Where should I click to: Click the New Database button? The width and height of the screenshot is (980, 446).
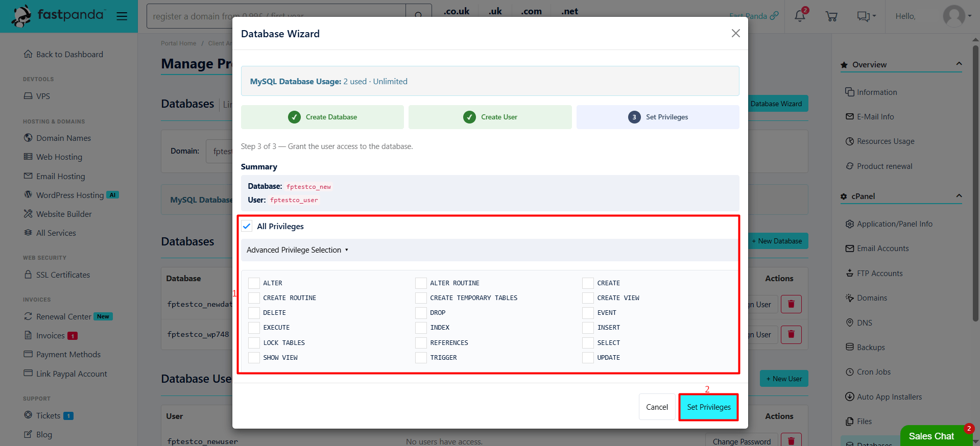778,241
